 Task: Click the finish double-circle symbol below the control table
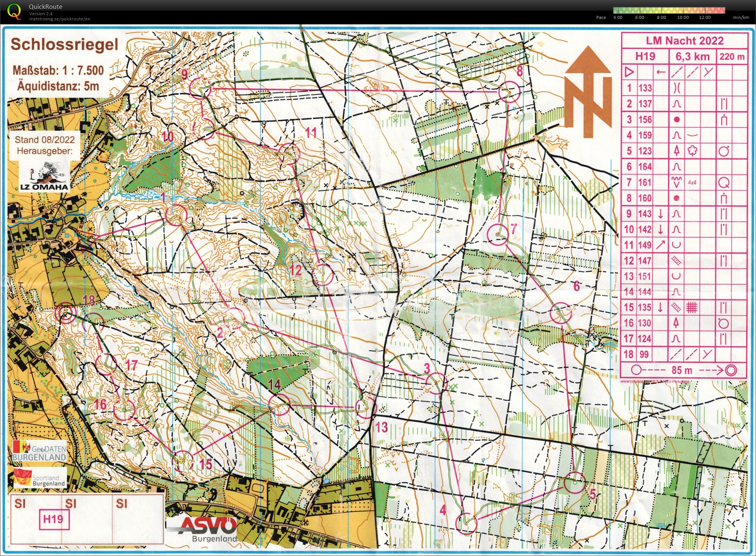click(730, 370)
